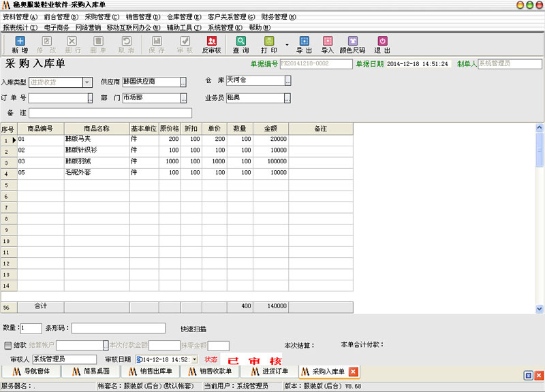
Task: Click the blue window-list icon at bottom right
Action: tap(529, 376)
